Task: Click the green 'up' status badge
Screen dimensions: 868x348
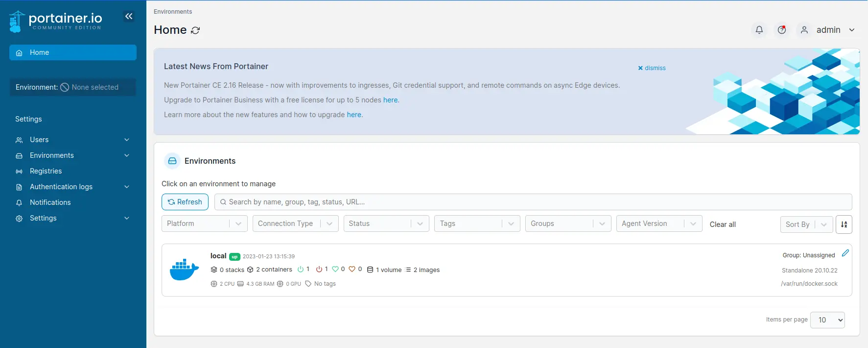Action: [235, 257]
